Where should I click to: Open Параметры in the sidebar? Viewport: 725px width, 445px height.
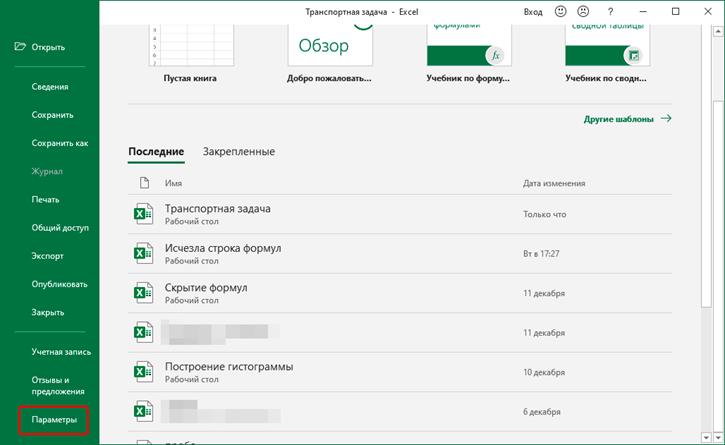[x=54, y=420]
